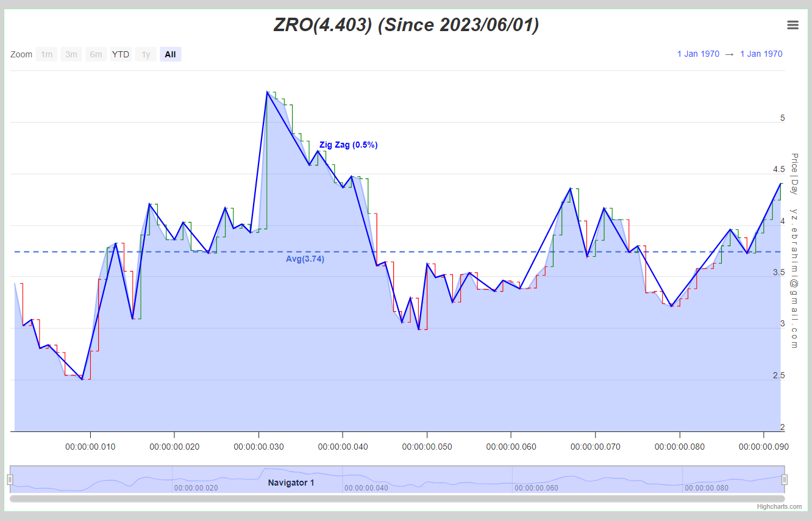Click the navigator horizontal scrollbar
Screen dimensions: 812x521
pos(397,498)
